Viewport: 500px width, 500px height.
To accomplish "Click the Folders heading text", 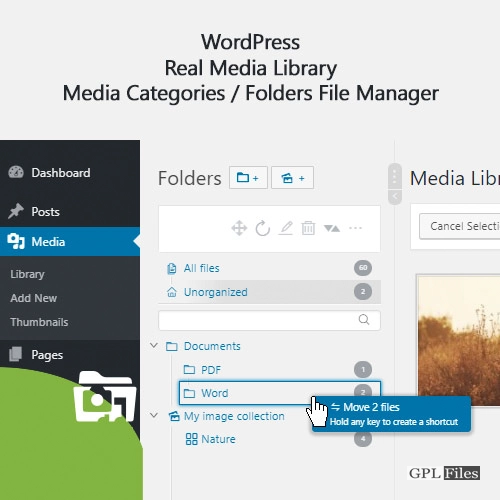I will click(x=190, y=178).
